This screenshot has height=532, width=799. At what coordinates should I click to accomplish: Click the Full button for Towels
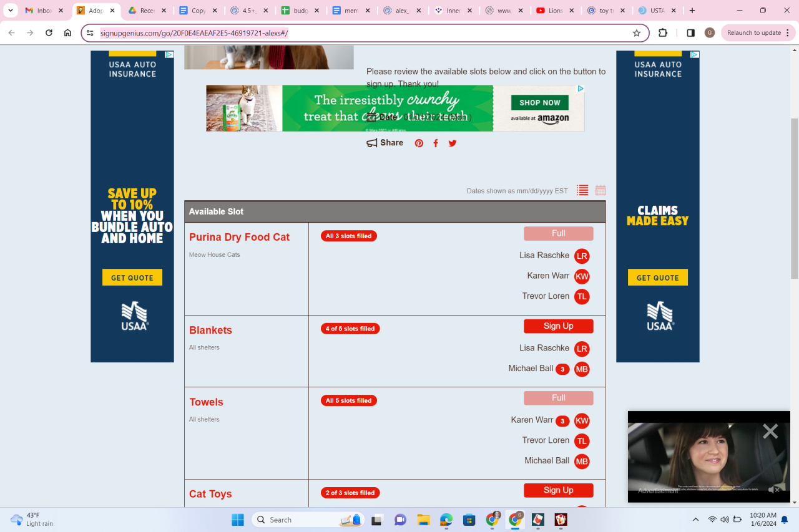click(559, 398)
